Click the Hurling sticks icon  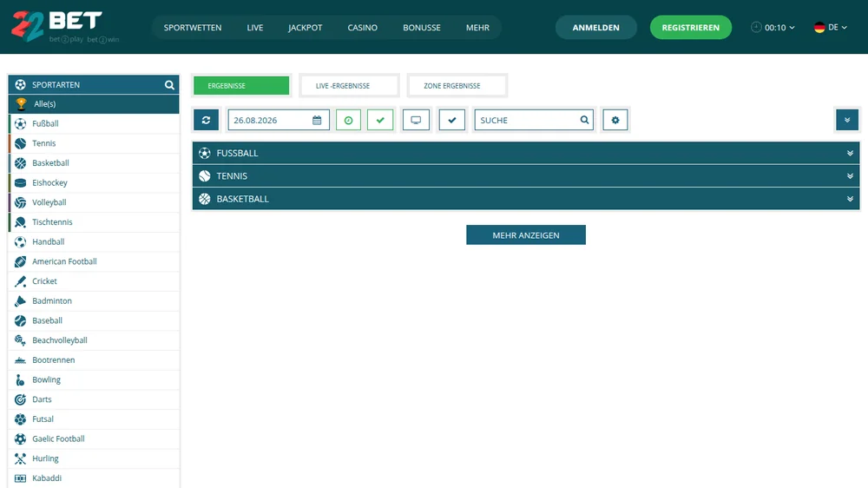tap(21, 458)
